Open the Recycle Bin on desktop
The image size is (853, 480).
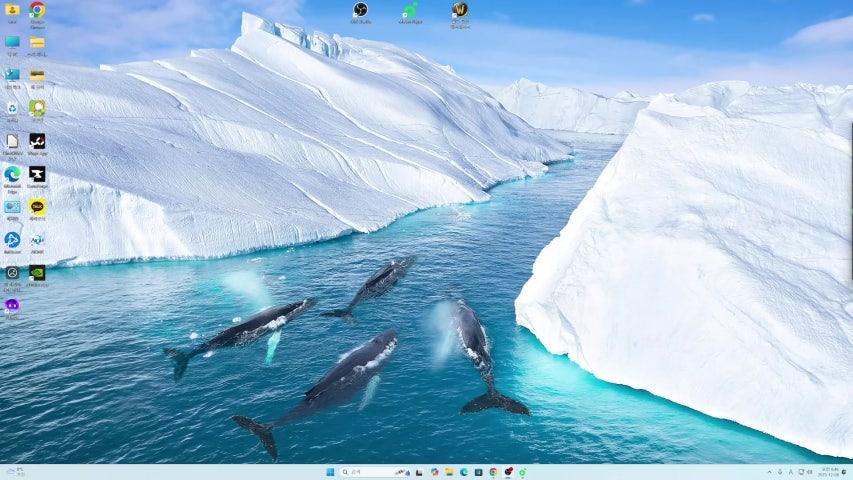click(x=12, y=108)
